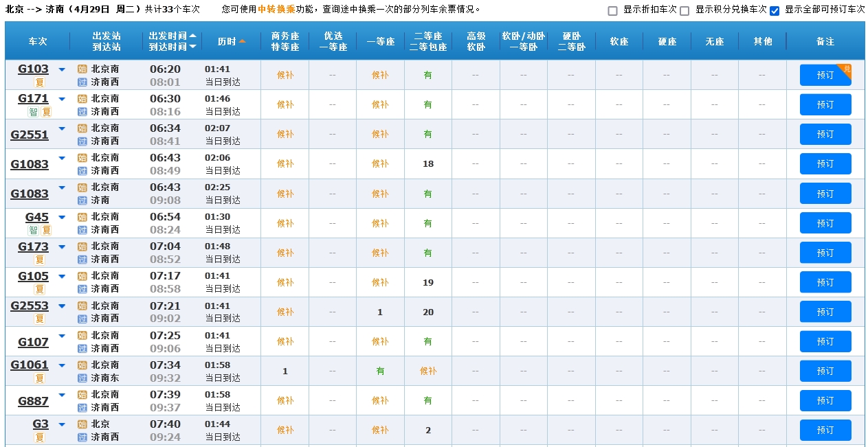This screenshot has height=447, width=868.
Task: Expand stop details arrow beside G171
Action: (x=62, y=99)
